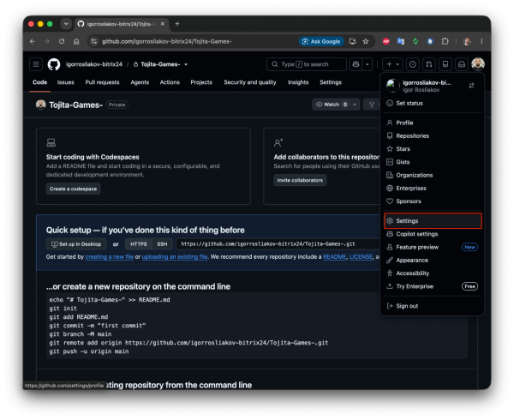Open the repository Settings tab
This screenshot has height=420, width=514.
[x=331, y=82]
